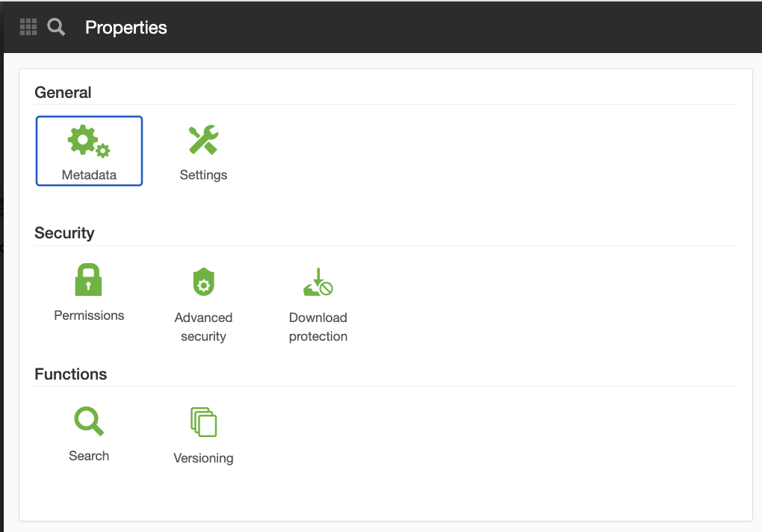The width and height of the screenshot is (762, 532).
Task: Open the app grid launcher icon
Action: (x=28, y=27)
